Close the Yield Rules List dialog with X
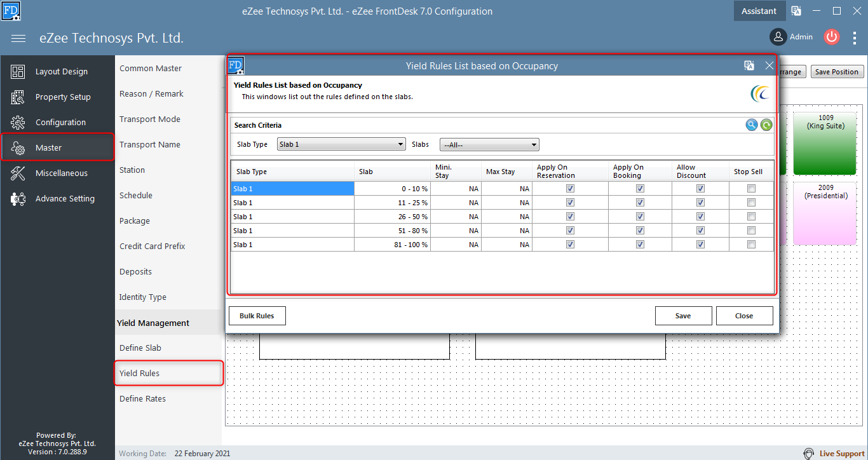This screenshot has width=868, height=460. pos(769,65)
